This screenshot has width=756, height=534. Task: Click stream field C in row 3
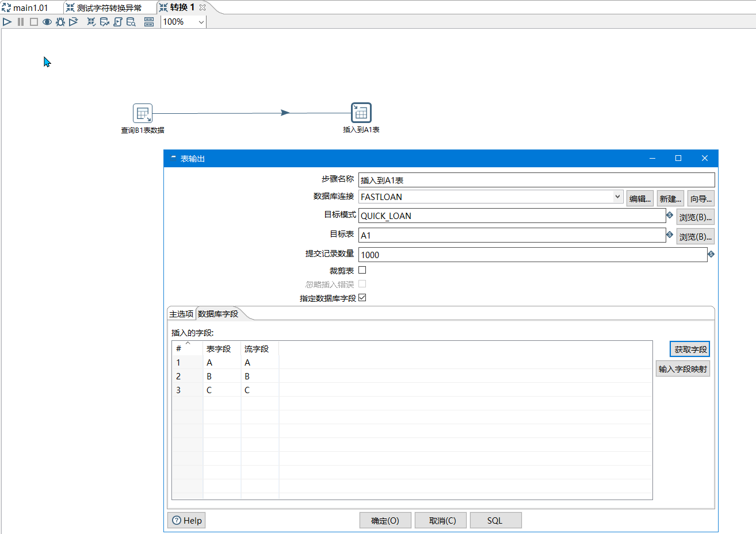pyautogui.click(x=259, y=390)
